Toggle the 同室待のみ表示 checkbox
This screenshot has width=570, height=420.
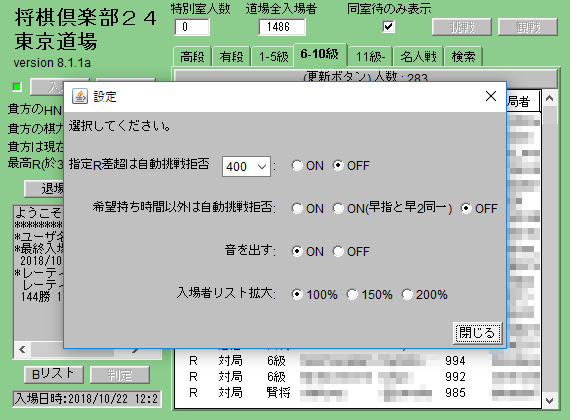(389, 27)
